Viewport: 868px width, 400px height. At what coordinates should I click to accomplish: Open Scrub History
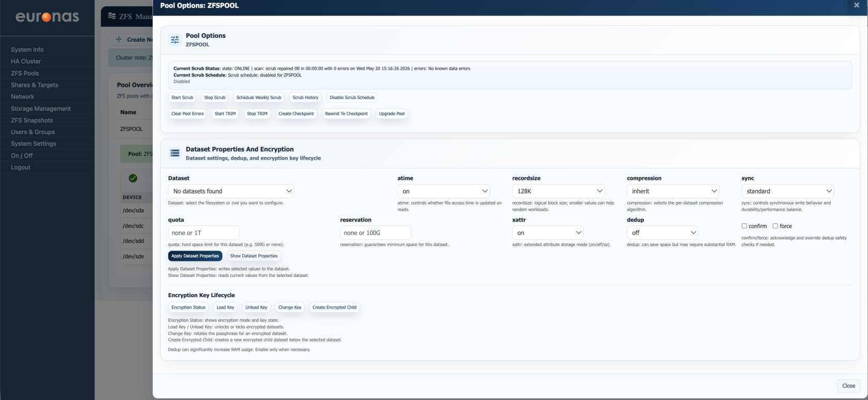point(305,98)
